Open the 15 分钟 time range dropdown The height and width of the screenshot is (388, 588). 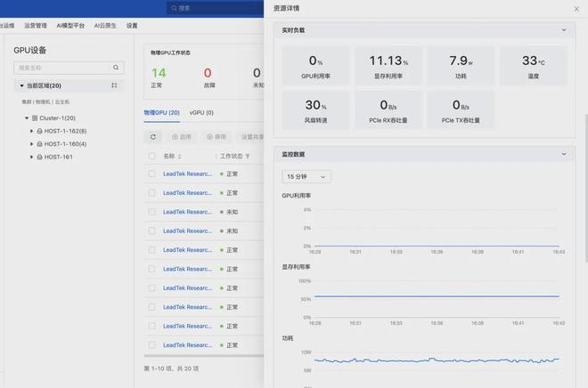(306, 176)
